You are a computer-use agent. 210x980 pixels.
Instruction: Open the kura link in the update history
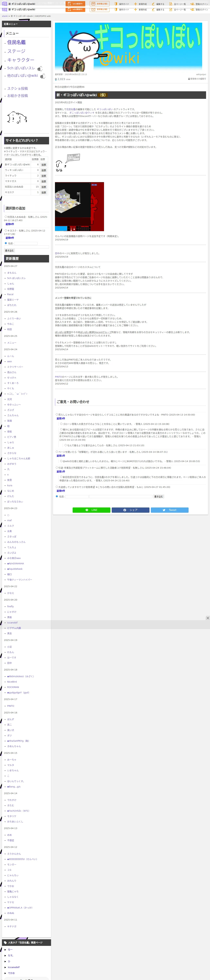coord(9,485)
